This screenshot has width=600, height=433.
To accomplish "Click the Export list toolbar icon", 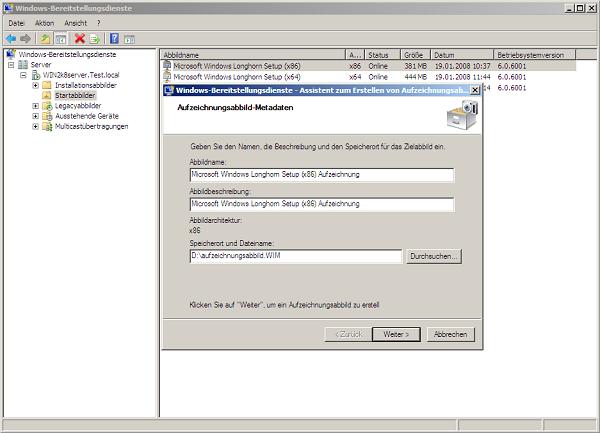I will pyautogui.click(x=95, y=39).
